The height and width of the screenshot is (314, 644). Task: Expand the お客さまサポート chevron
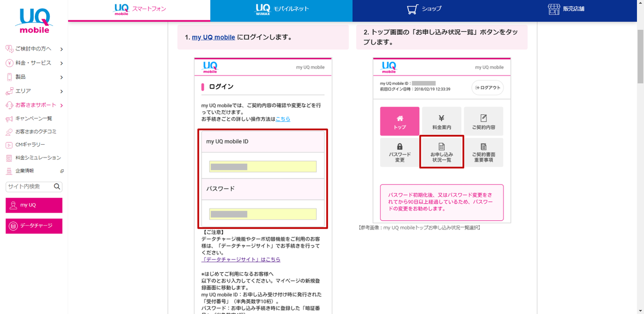(x=62, y=105)
